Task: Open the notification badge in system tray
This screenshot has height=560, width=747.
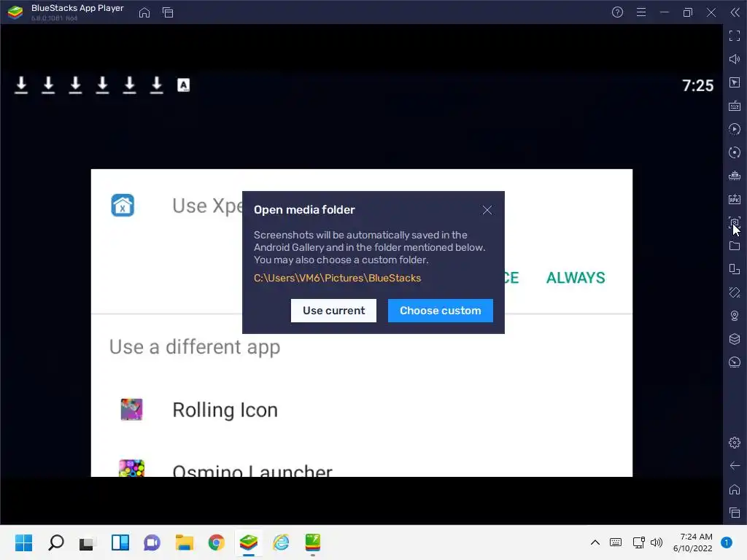Action: (x=727, y=542)
